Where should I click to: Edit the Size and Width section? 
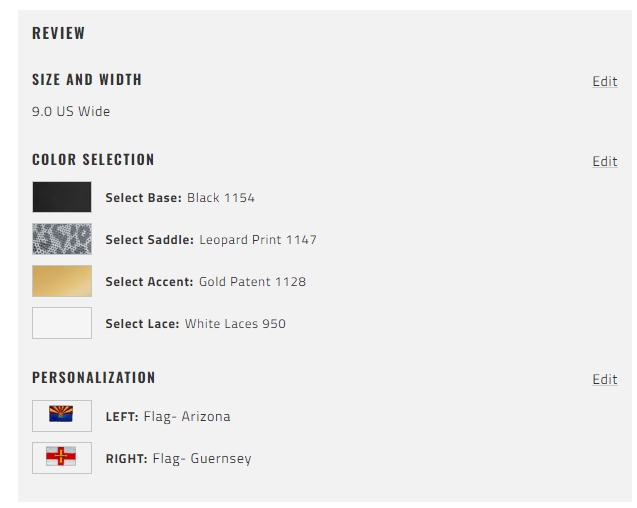tap(604, 81)
